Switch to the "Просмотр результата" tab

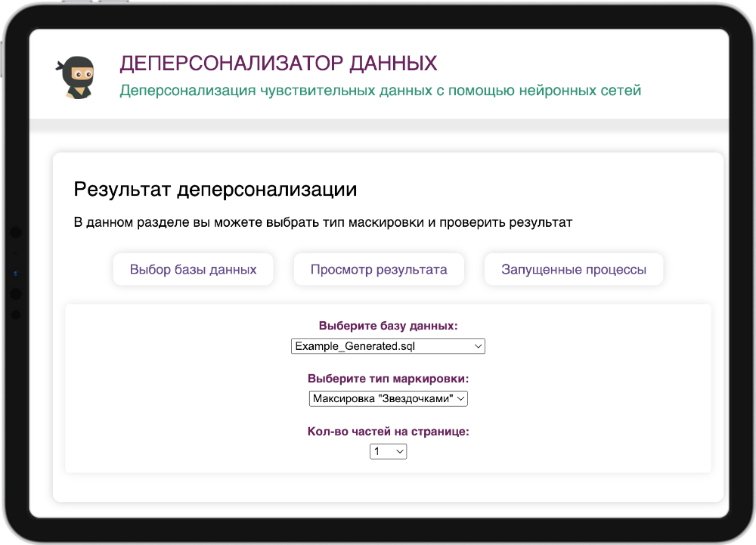pyautogui.click(x=379, y=269)
